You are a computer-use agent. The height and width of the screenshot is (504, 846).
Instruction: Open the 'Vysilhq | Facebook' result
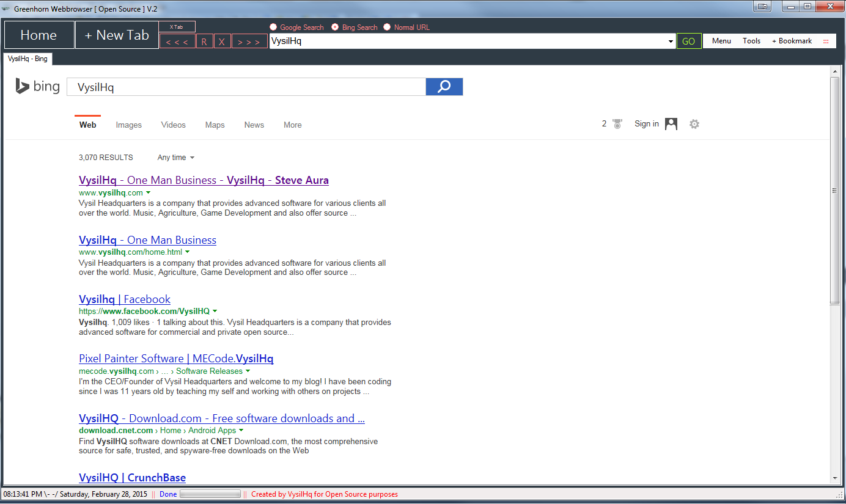click(x=124, y=299)
